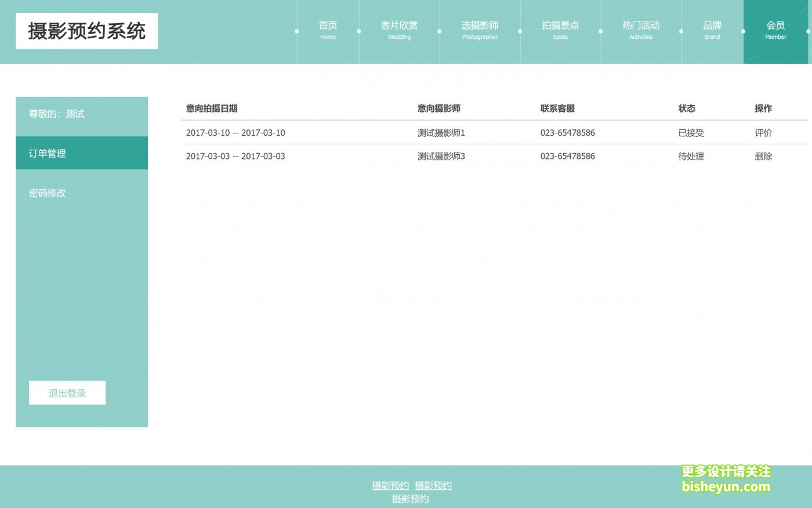
Task: Open the 品牌 Brand page
Action: [712, 30]
